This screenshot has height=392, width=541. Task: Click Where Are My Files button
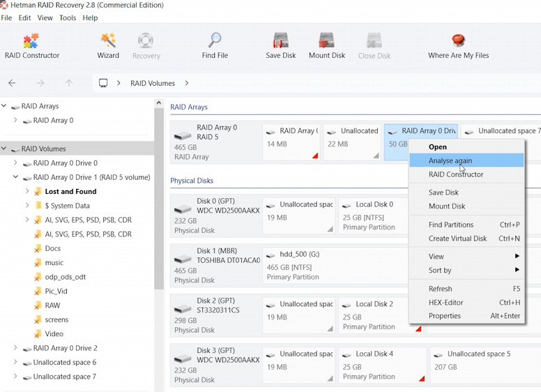(458, 46)
